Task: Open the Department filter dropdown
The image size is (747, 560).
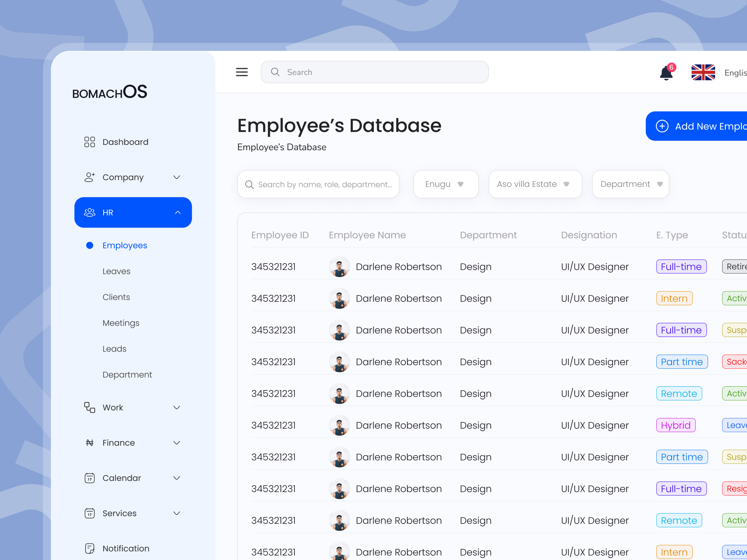Action: [x=630, y=184]
